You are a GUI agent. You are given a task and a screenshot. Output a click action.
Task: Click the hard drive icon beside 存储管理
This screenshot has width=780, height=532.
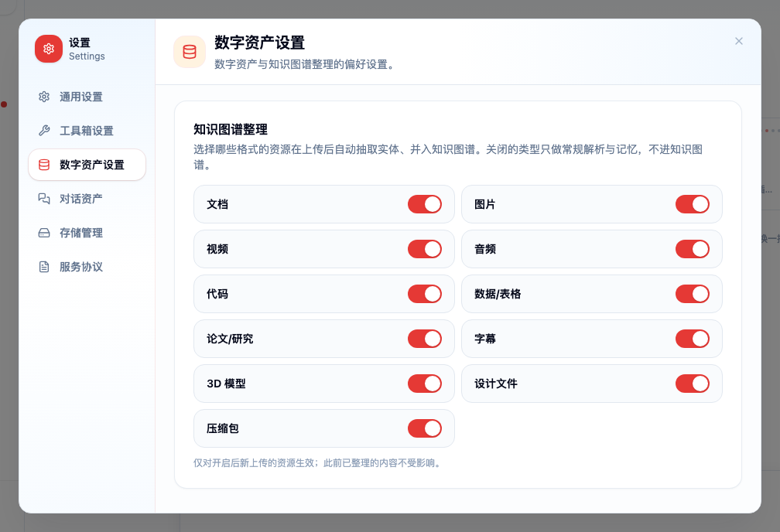(44, 233)
